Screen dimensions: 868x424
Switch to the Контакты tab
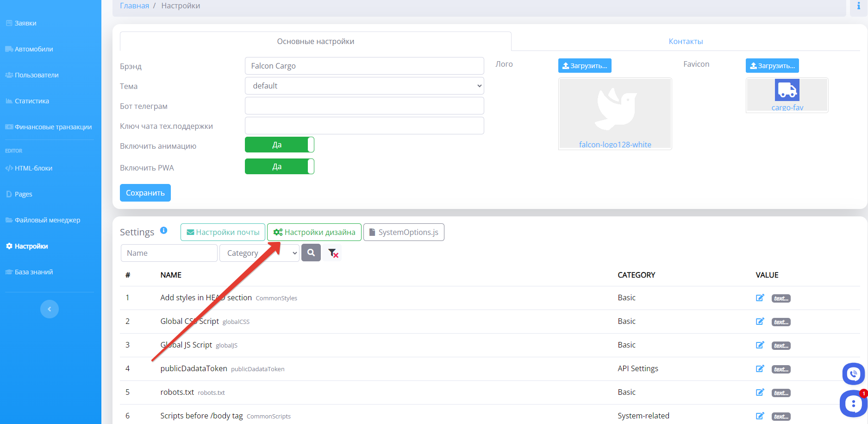pos(685,42)
